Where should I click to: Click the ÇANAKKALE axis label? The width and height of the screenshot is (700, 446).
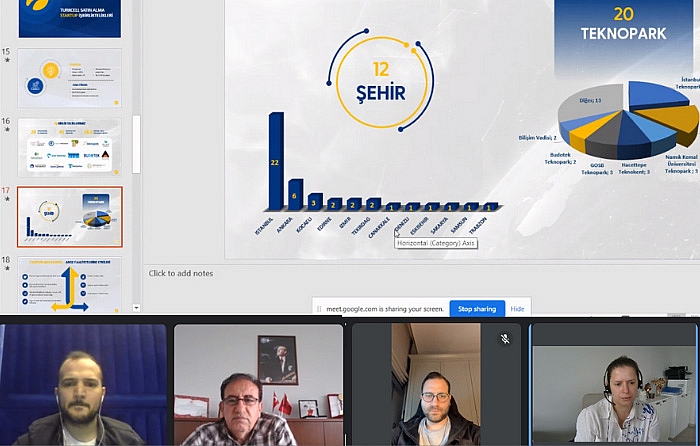click(379, 227)
